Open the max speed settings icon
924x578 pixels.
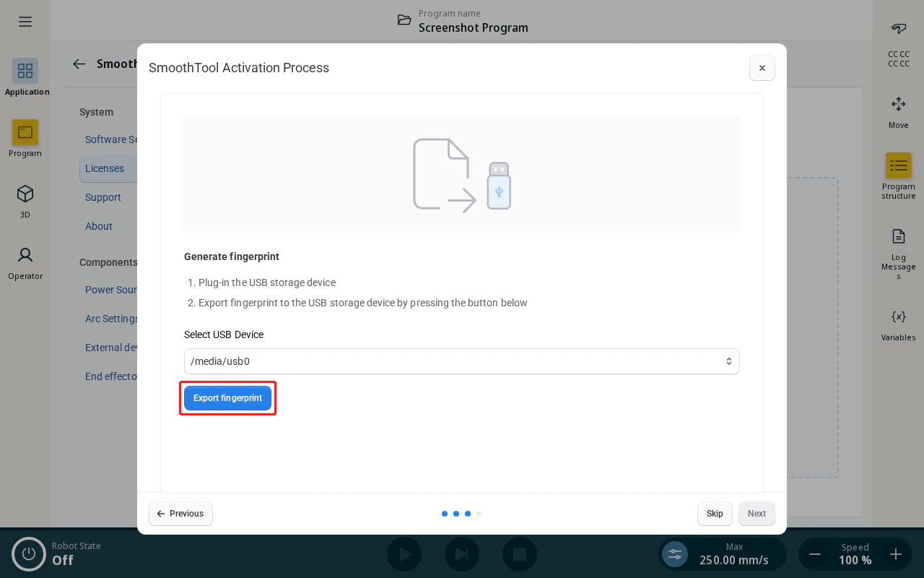[675, 554]
